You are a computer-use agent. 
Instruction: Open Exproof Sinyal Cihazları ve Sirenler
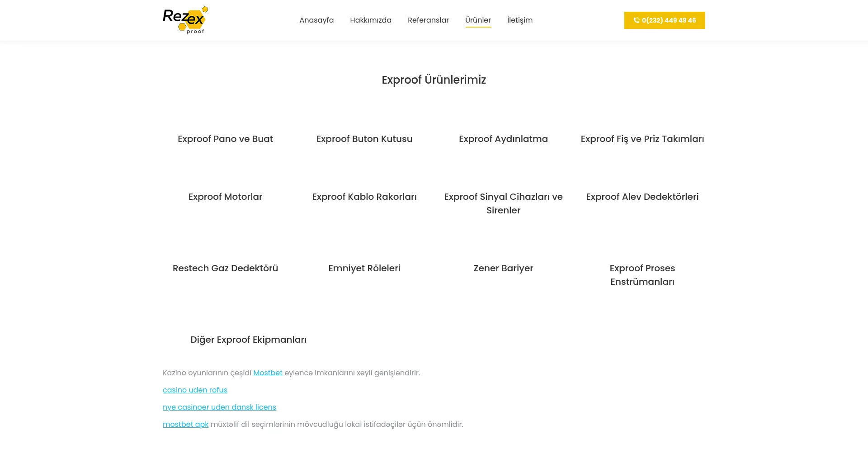tap(503, 203)
